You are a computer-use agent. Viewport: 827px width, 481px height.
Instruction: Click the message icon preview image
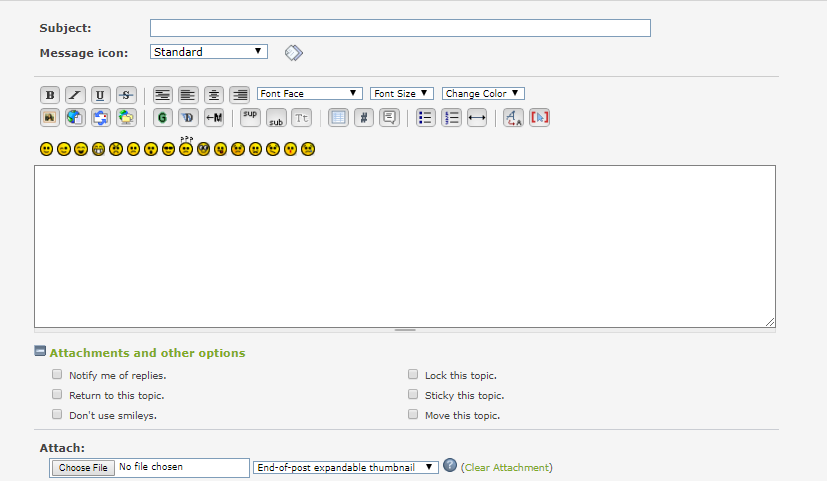point(294,53)
